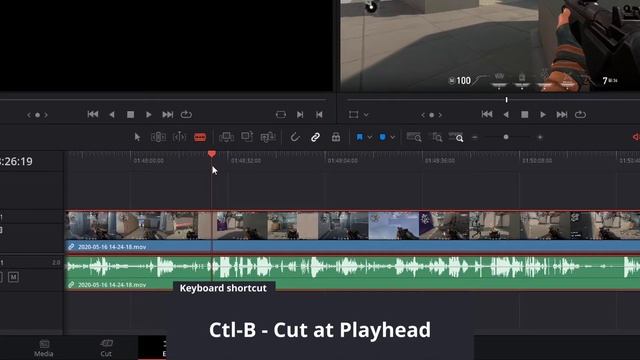Toggle the Position Lock padlock icon
The width and height of the screenshot is (640, 360).
[336, 137]
